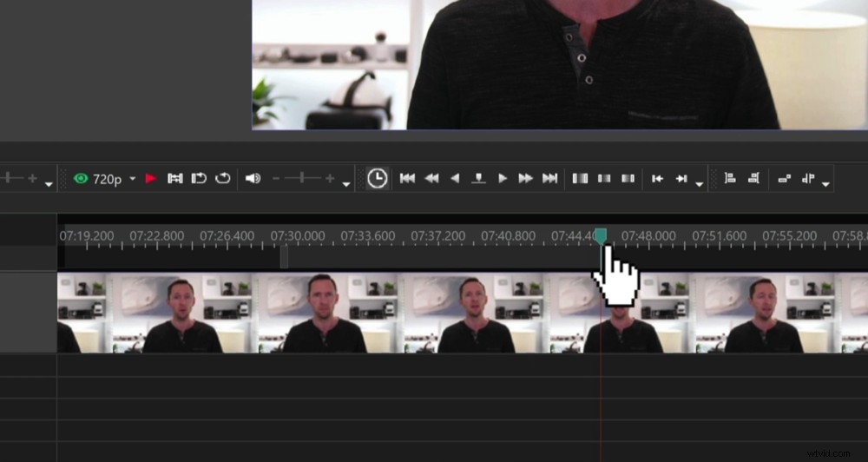
Task: Click the video preview window
Action: (x=560, y=65)
